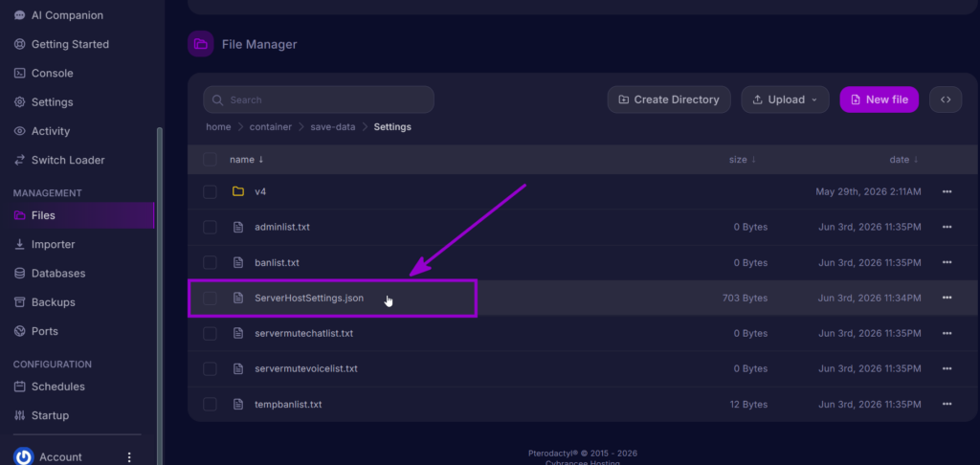
Task: Click the Account avatar icon
Action: pyautogui.click(x=23, y=457)
